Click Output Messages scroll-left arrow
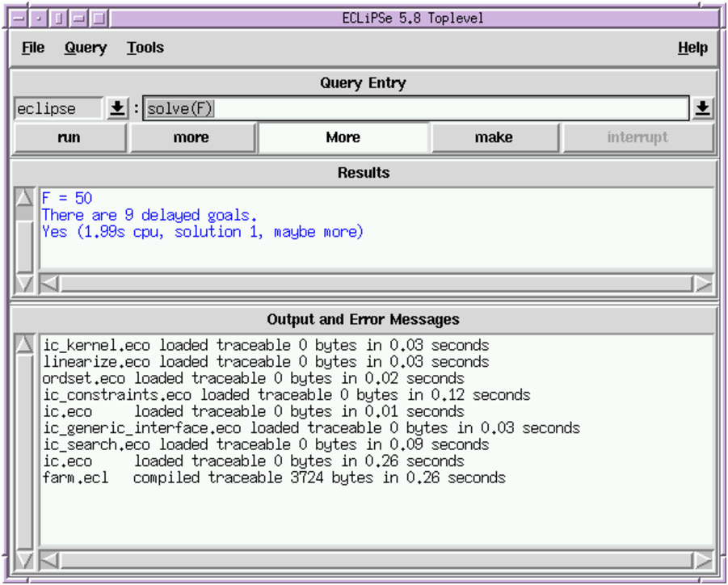 click(49, 560)
